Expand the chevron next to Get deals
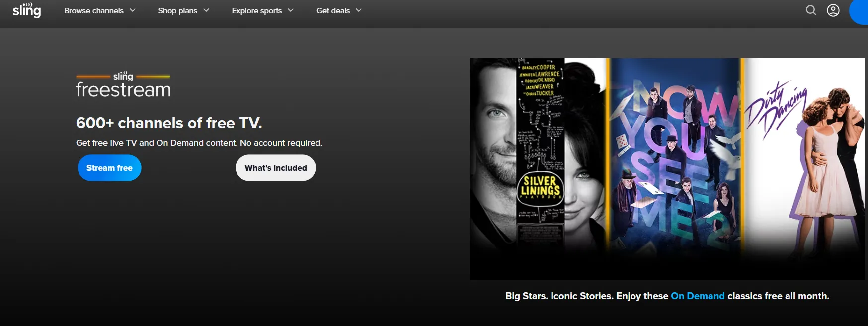This screenshot has width=868, height=326. [359, 10]
